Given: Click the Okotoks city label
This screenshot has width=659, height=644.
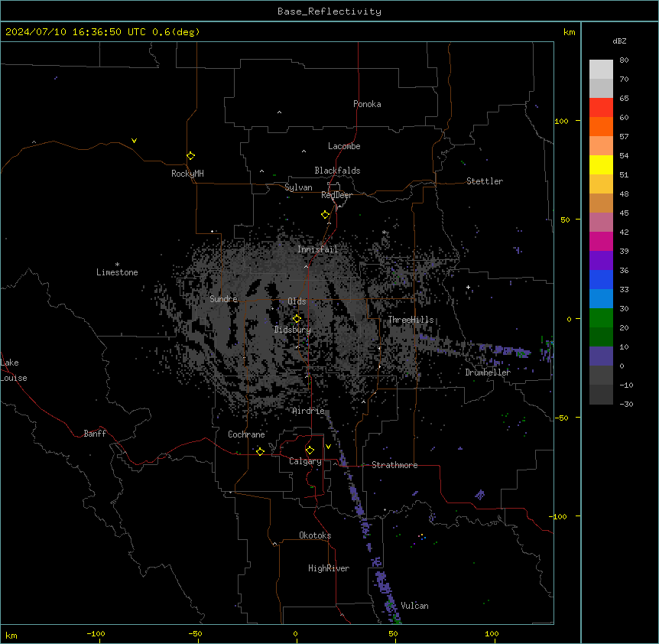Looking at the screenshot, I should click(x=315, y=535).
